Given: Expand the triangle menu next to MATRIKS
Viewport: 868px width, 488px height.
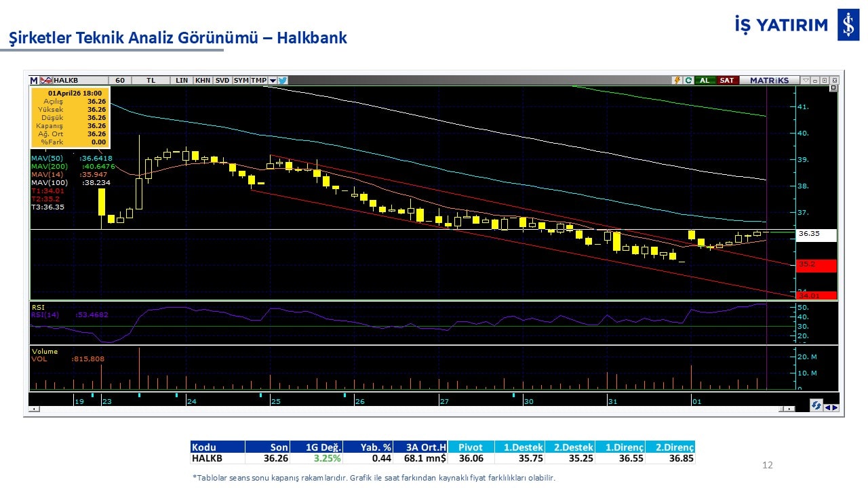Looking at the screenshot, I should [x=806, y=80].
